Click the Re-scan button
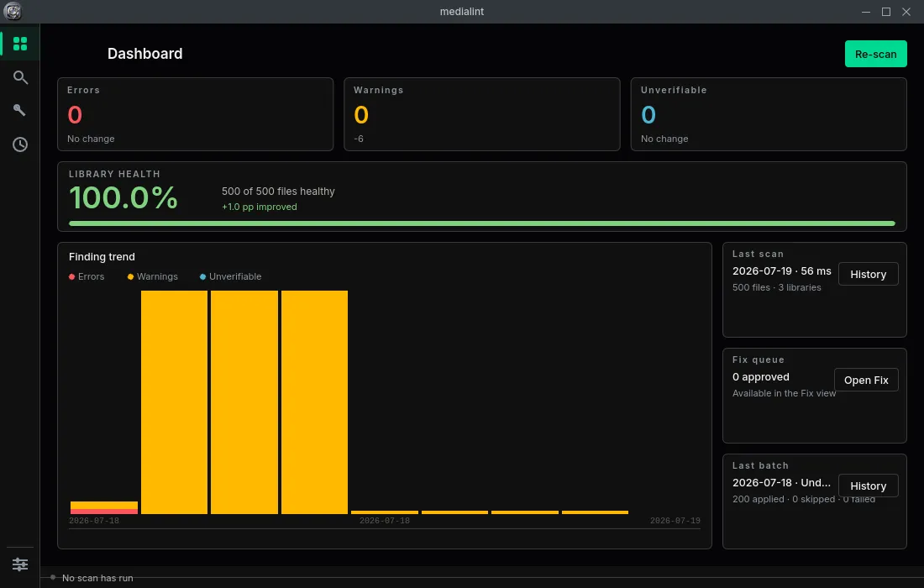This screenshot has height=588, width=924. (x=875, y=54)
